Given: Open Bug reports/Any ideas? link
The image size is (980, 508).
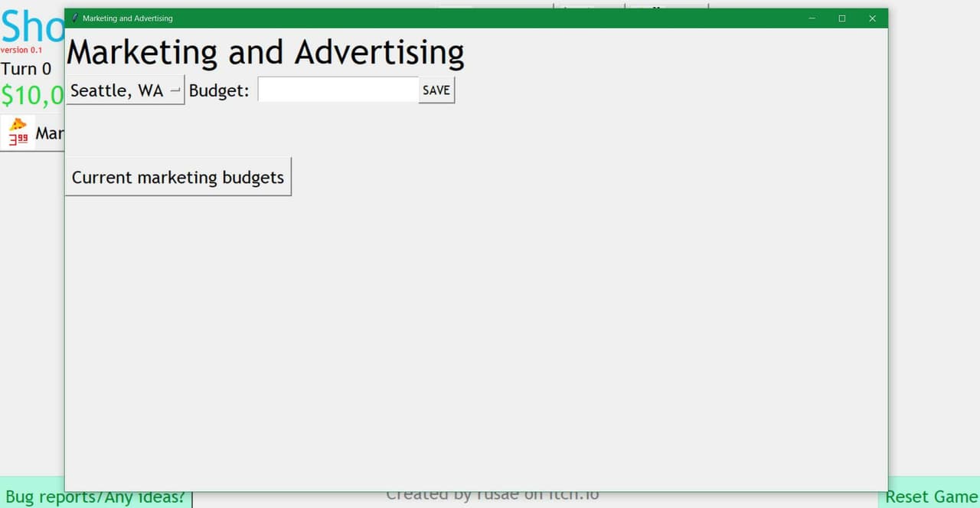Looking at the screenshot, I should 95,497.
